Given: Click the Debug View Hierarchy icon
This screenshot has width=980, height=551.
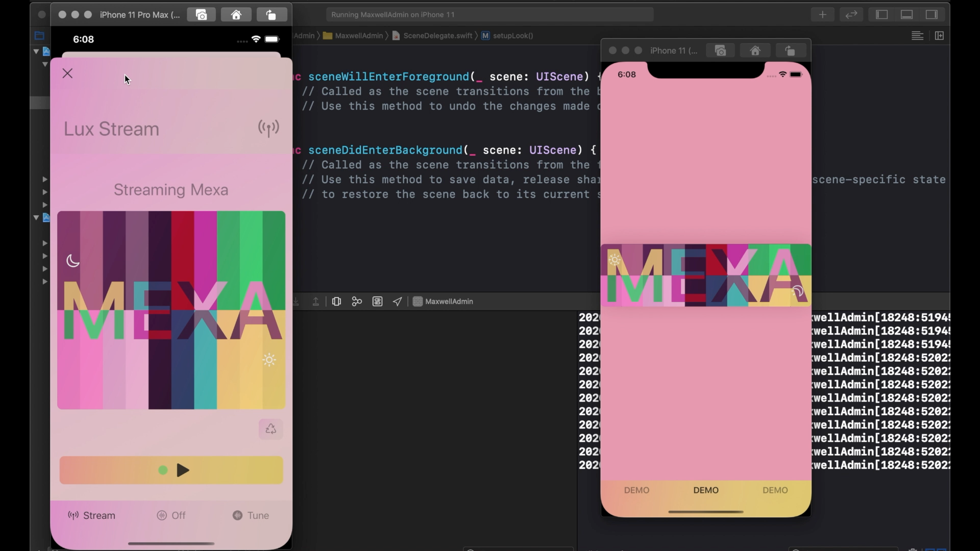Looking at the screenshot, I should pyautogui.click(x=336, y=302).
